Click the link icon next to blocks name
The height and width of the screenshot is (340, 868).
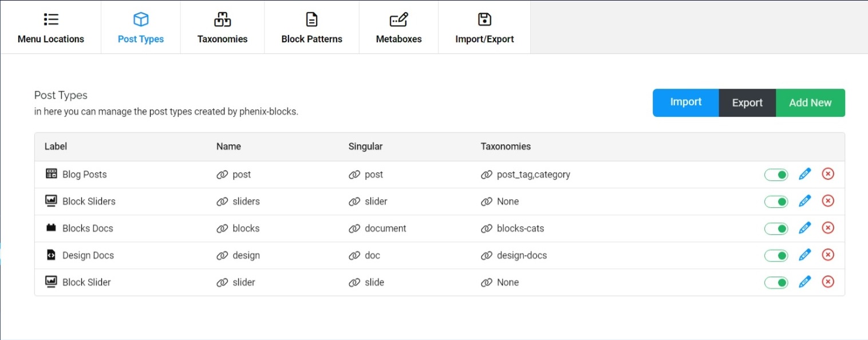point(222,228)
